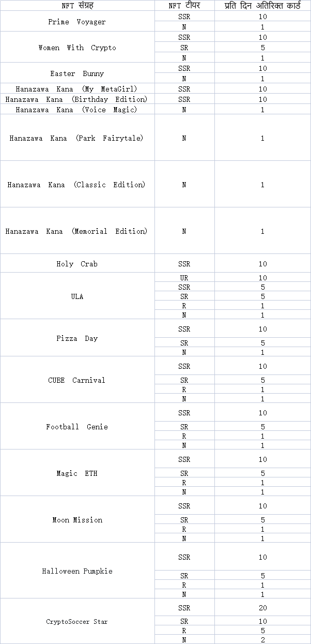Click Hanazawa Kana (Voice Magic) cell
The image size is (311, 644).
pos(77,110)
